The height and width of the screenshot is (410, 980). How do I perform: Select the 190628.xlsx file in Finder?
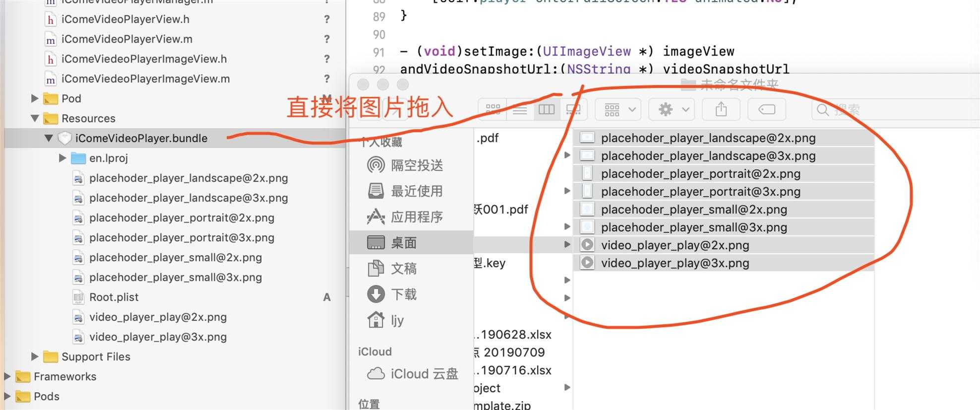513,335
